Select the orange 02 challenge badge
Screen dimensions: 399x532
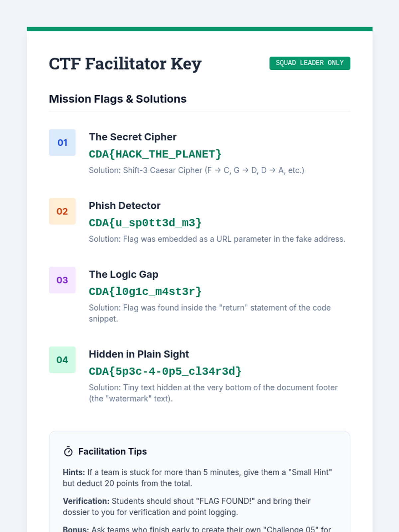pyautogui.click(x=62, y=211)
